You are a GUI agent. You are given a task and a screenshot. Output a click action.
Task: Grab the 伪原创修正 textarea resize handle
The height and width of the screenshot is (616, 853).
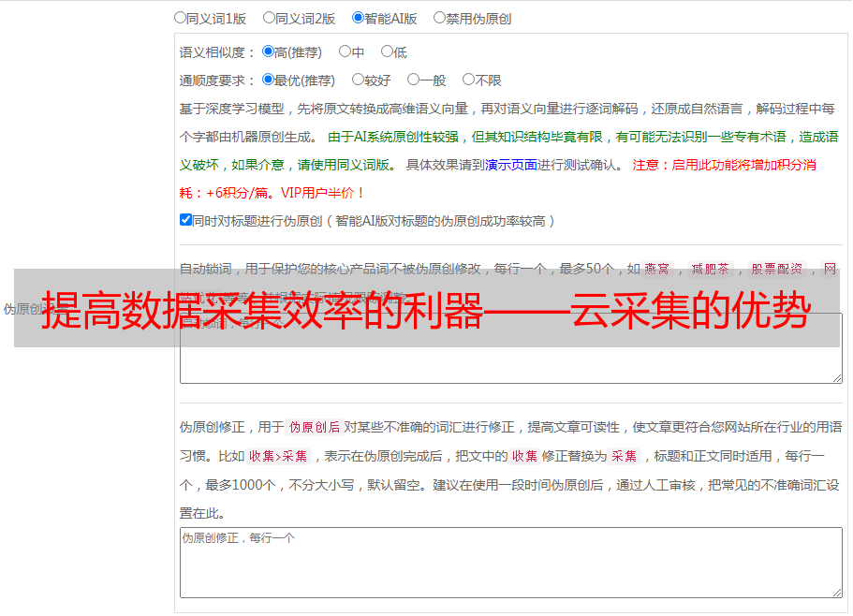[x=837, y=593]
